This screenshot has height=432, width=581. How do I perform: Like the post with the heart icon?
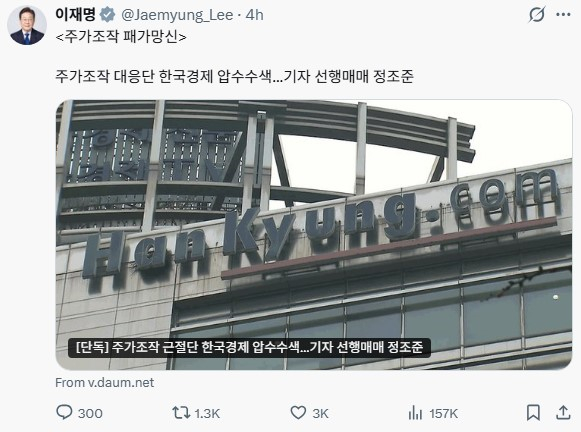tap(298, 412)
